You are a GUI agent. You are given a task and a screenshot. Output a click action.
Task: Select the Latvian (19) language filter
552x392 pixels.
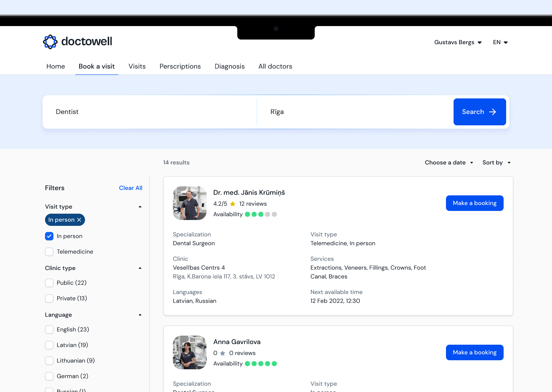(49, 345)
